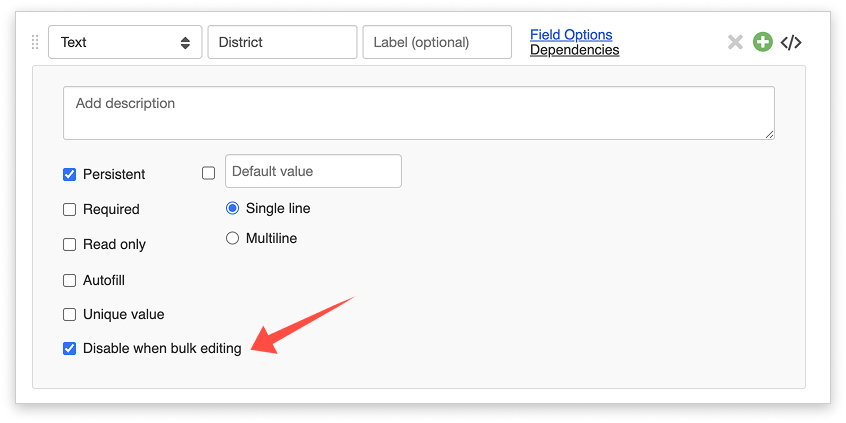This screenshot has width=846, height=423.
Task: Click the drag handle to reorder field
Action: coord(36,42)
